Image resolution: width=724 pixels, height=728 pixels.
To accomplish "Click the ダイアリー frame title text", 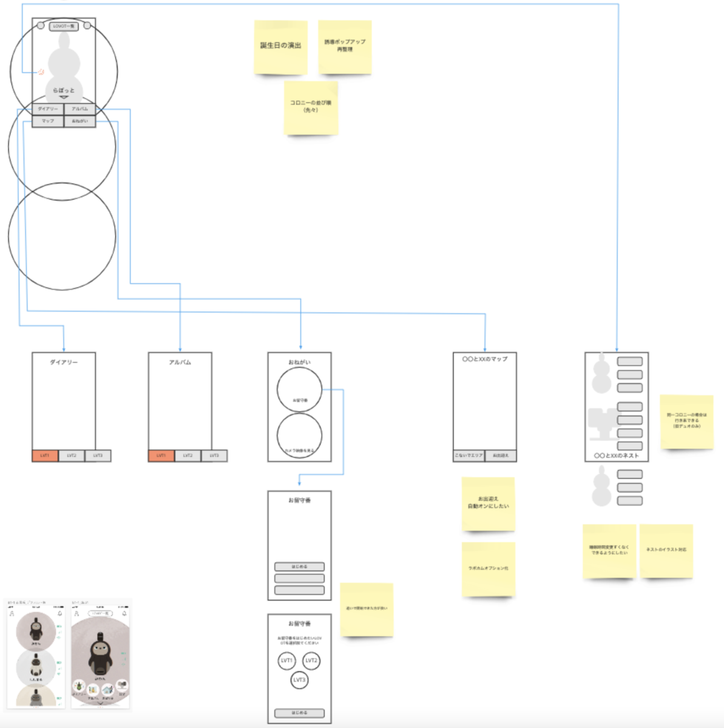I will click(x=64, y=362).
